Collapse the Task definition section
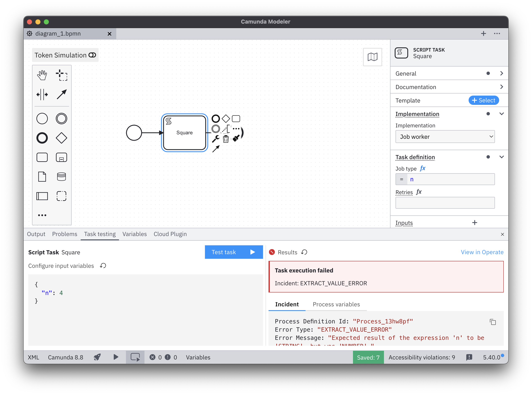This screenshot has height=395, width=532. (x=501, y=157)
